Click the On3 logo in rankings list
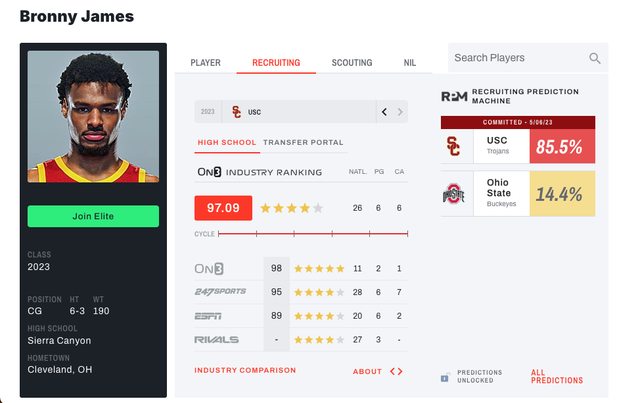Screen dimensions: 640x403 210,269
